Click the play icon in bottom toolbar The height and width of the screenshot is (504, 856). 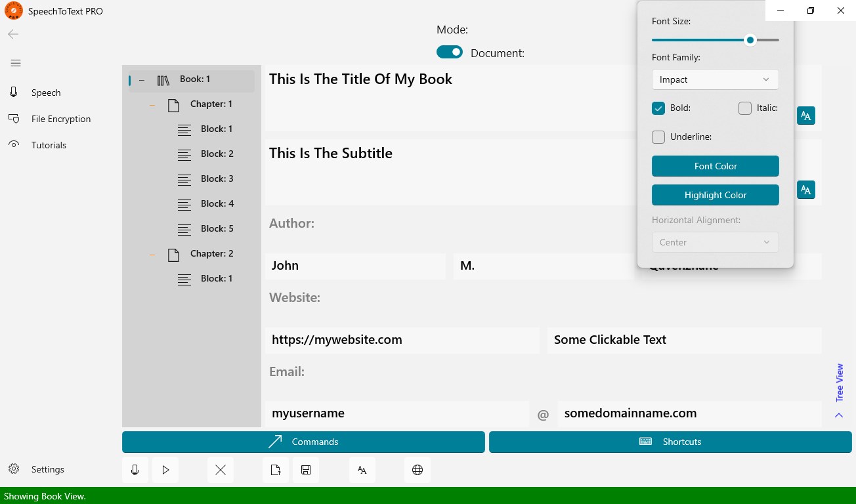click(165, 470)
